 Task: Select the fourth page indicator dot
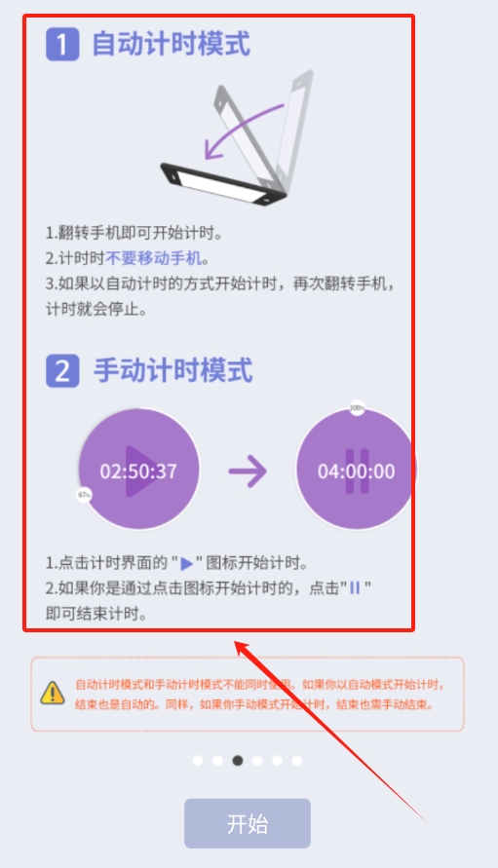[257, 761]
